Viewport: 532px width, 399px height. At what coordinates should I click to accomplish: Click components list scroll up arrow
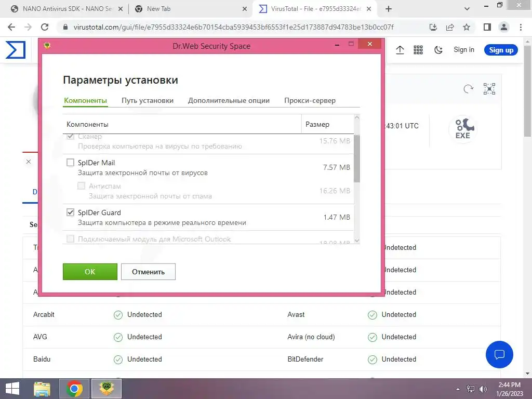tap(356, 117)
